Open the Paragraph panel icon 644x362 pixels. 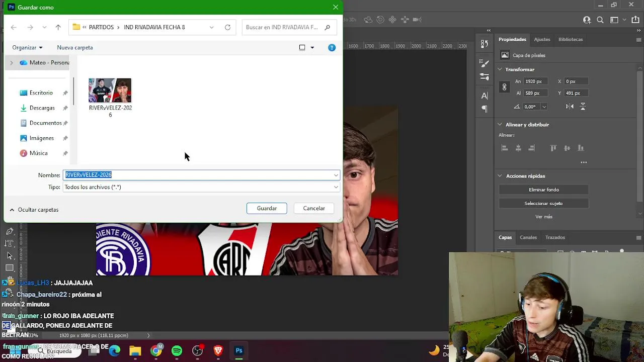[x=485, y=109]
